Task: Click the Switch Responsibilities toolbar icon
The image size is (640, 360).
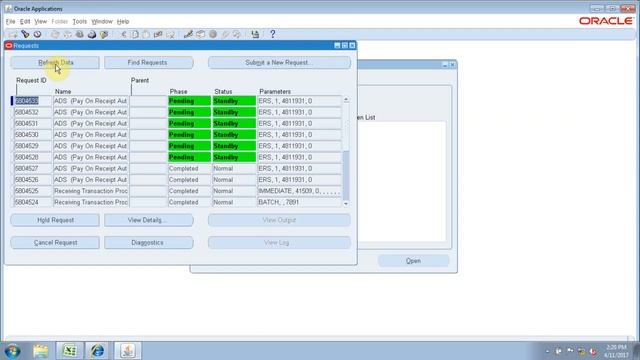Action: click(x=80, y=34)
